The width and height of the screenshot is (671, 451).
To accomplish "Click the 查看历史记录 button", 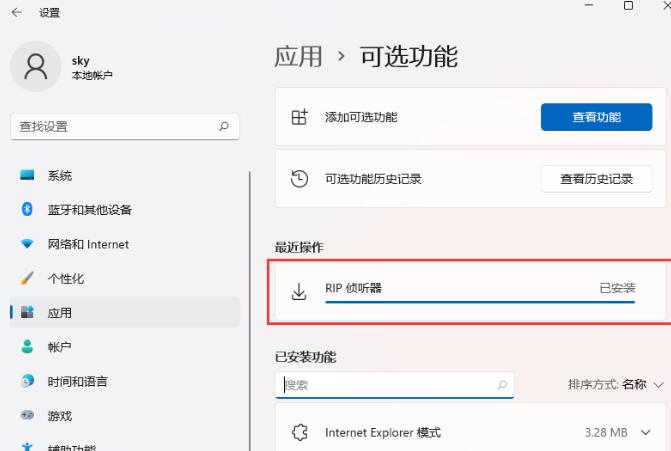I will pos(596,179).
